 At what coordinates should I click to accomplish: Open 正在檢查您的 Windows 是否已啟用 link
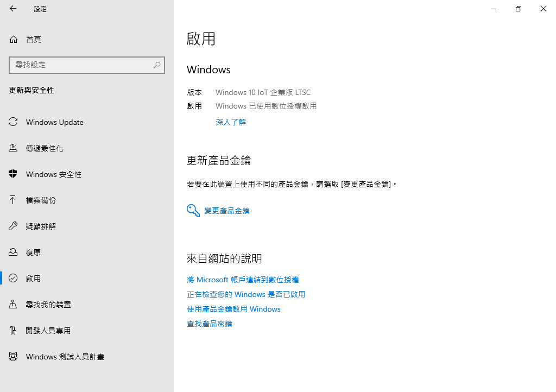click(246, 294)
